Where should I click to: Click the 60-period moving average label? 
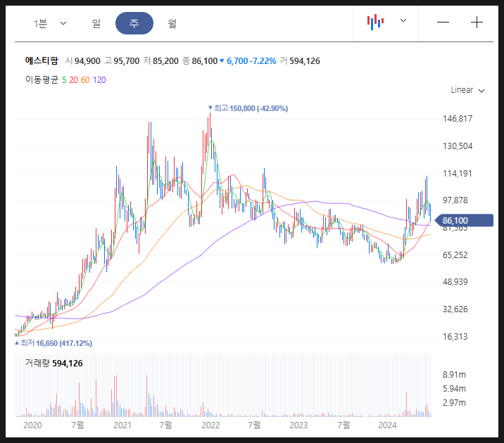click(85, 80)
